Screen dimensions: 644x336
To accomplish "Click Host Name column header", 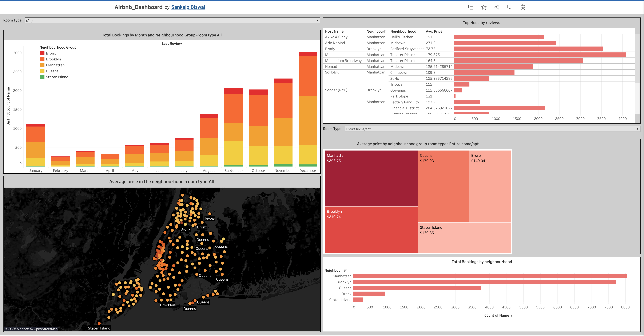I will coord(334,31).
